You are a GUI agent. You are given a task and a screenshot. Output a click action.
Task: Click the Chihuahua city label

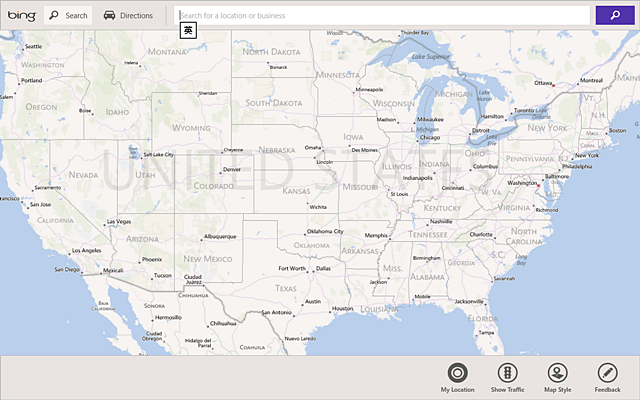[x=223, y=324]
